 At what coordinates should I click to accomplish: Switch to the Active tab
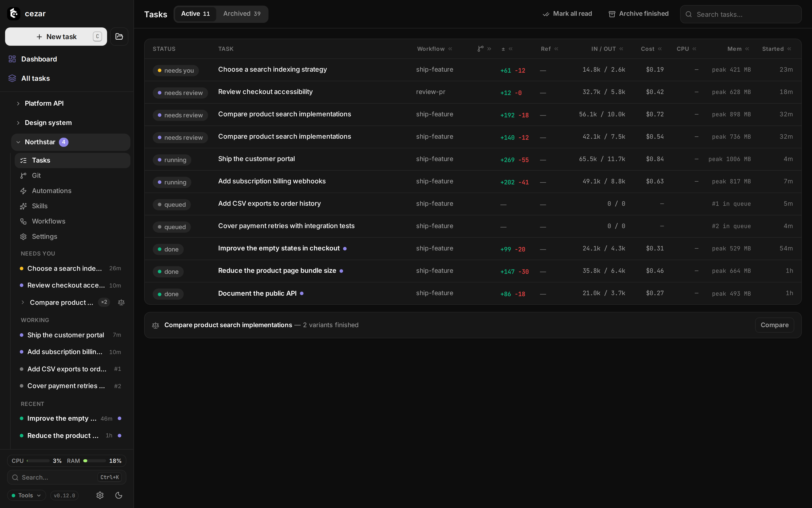click(x=195, y=14)
